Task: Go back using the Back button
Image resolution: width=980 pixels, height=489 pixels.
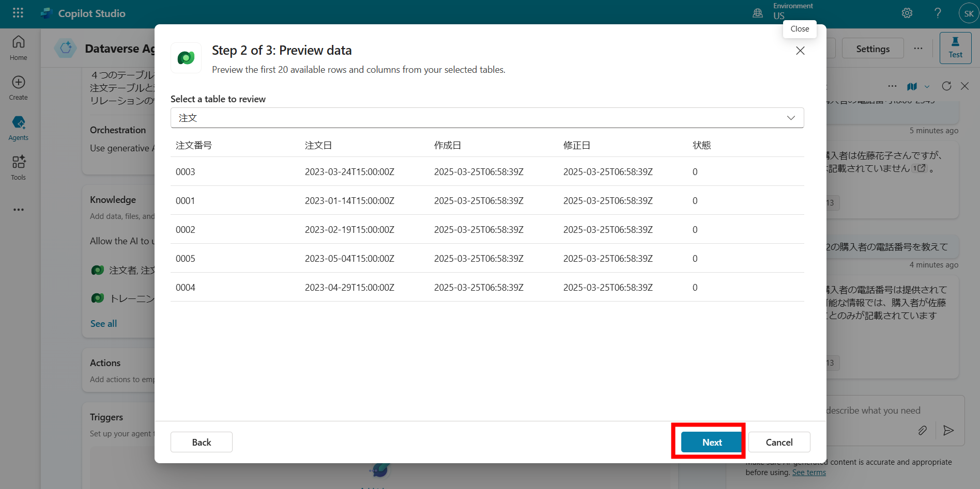Action: pos(201,442)
